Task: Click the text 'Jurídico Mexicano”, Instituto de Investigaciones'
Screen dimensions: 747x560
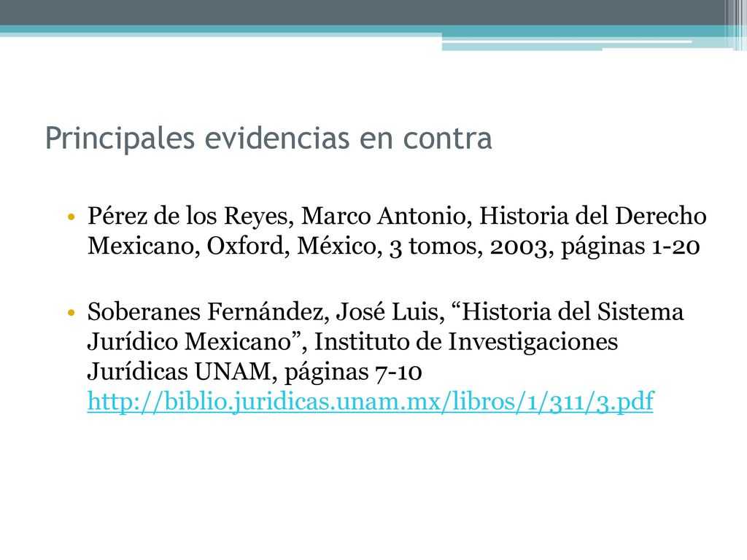Action: coord(352,341)
